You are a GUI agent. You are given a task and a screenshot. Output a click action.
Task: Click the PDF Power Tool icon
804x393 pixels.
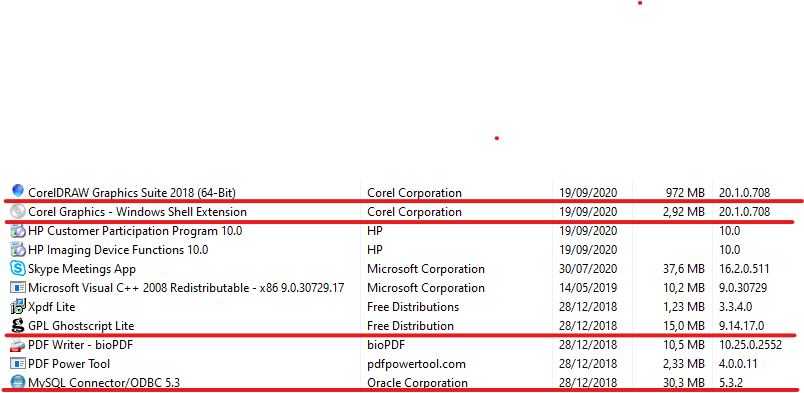[x=18, y=364]
